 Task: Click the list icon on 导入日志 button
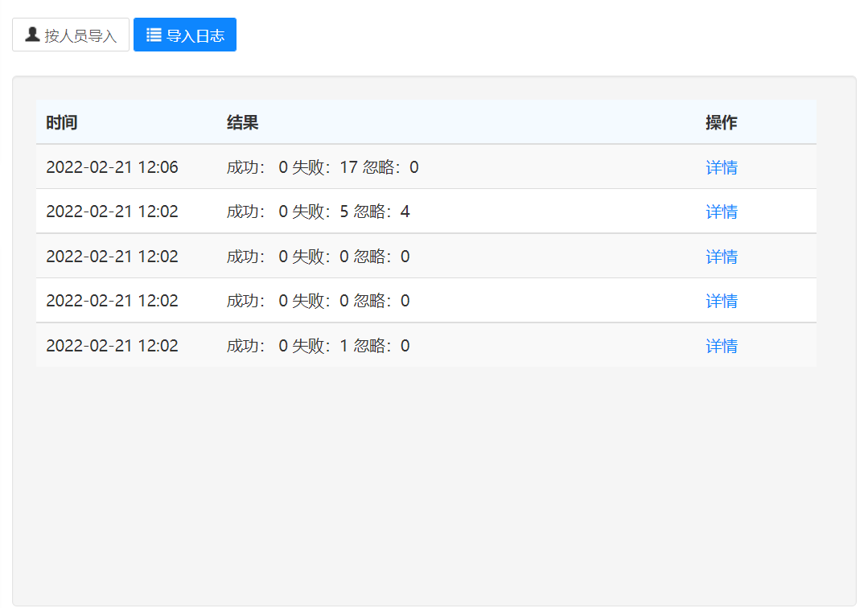(154, 35)
